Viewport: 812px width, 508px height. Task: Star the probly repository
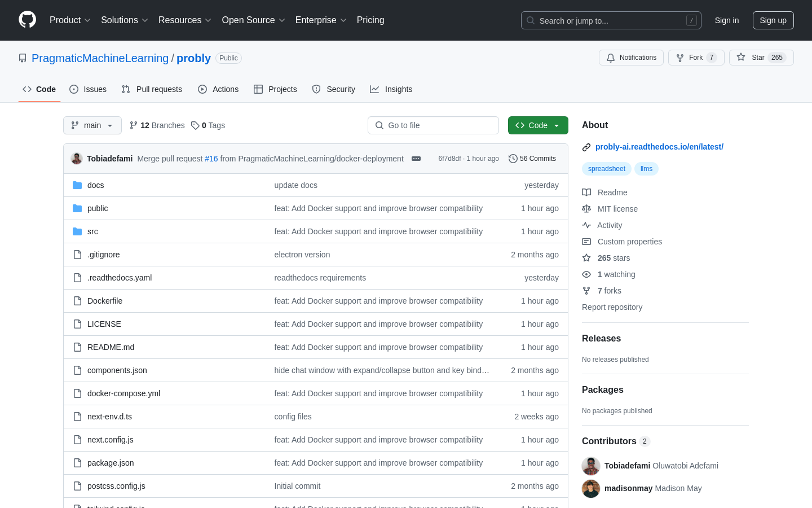pyautogui.click(x=761, y=58)
